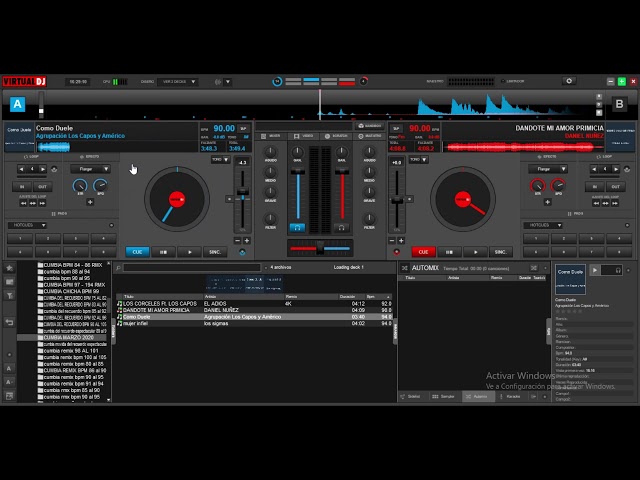
Task: Select deck A badge
Action: pos(18,104)
